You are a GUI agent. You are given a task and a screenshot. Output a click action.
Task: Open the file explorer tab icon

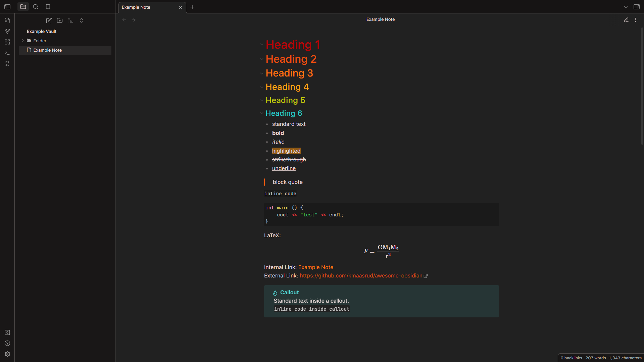pos(23,7)
